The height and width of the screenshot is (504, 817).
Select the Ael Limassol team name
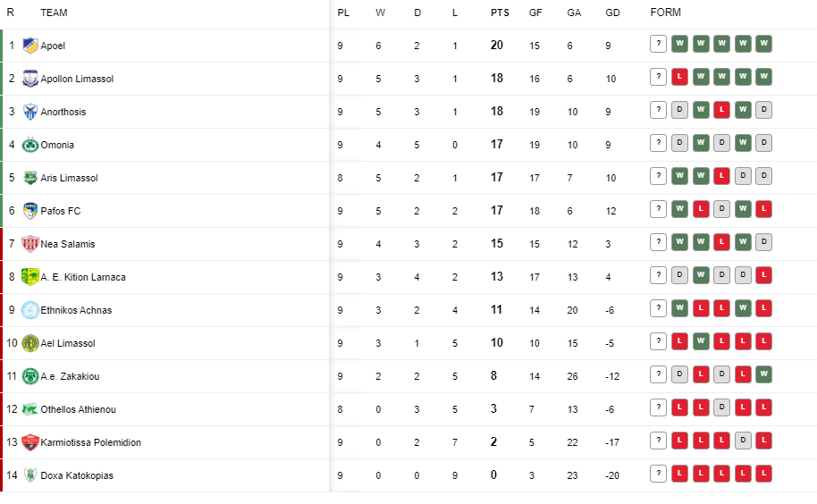(68, 343)
